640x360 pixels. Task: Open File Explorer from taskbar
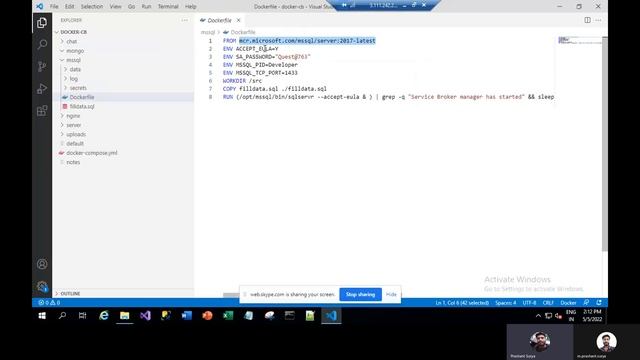124,316
